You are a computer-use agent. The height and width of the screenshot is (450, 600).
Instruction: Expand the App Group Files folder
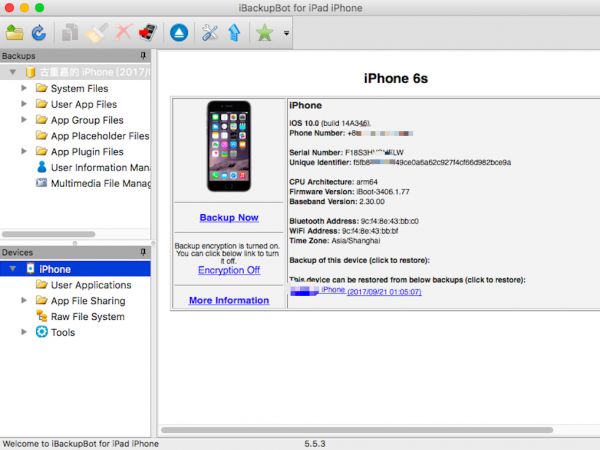click(x=24, y=119)
